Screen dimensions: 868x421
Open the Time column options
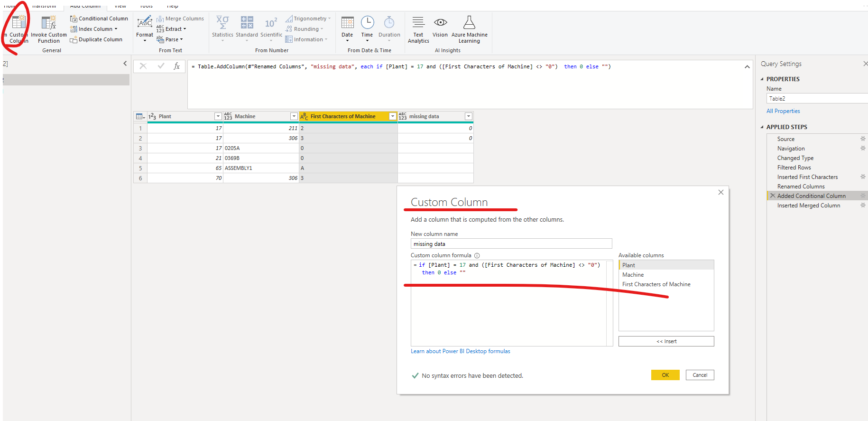click(367, 28)
